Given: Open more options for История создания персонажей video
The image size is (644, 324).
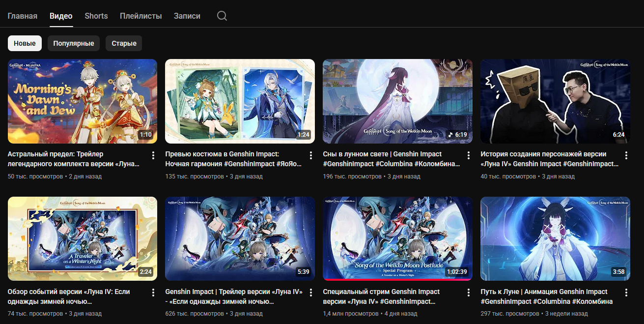Looking at the screenshot, I should point(626,155).
